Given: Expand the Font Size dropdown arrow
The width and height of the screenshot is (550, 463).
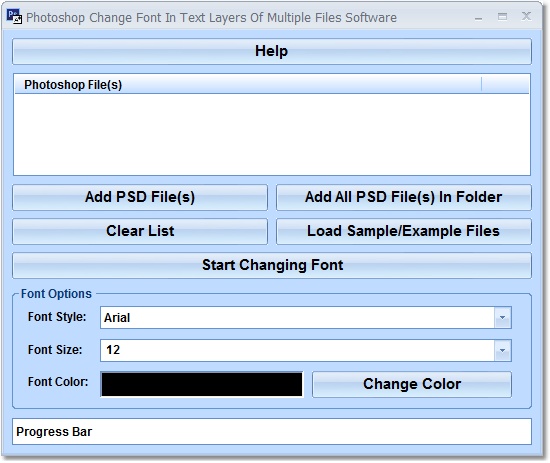Looking at the screenshot, I should tap(502, 350).
